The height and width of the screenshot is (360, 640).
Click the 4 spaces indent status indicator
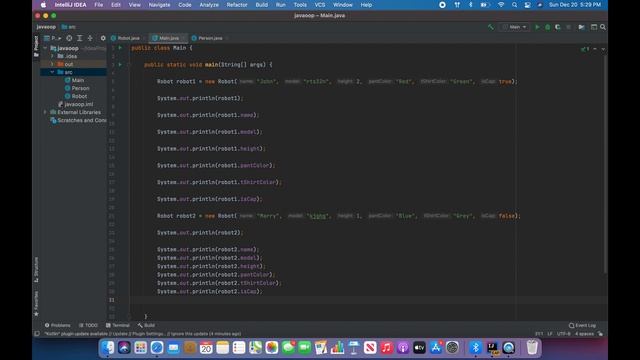(584, 333)
